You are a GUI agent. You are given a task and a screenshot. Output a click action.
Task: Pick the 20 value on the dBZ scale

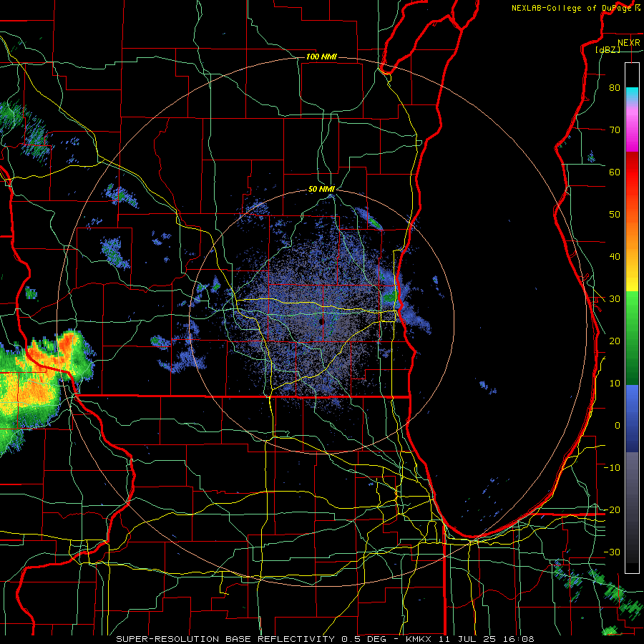pyautogui.click(x=615, y=341)
